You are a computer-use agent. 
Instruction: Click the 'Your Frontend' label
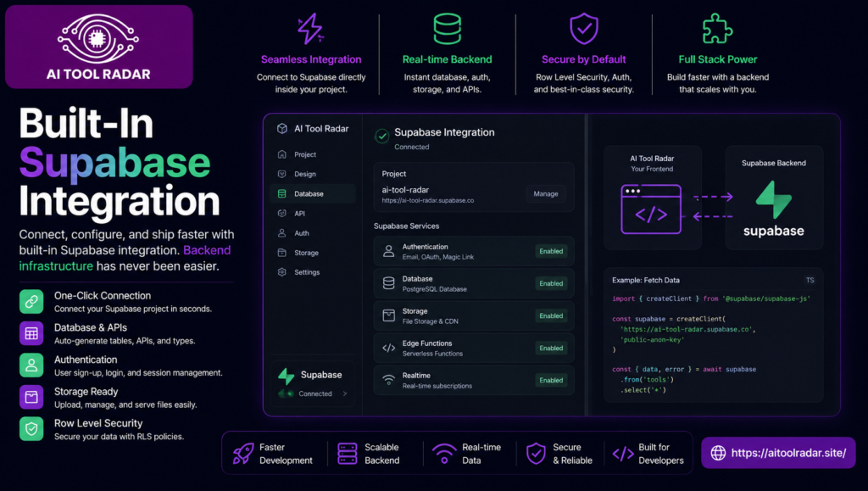[652, 169]
